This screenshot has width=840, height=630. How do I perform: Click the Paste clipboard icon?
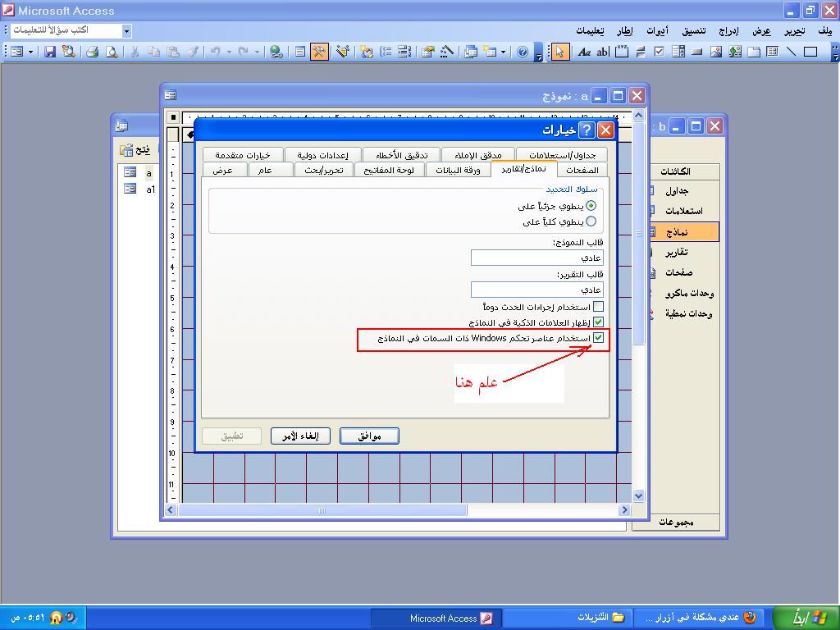point(173,52)
